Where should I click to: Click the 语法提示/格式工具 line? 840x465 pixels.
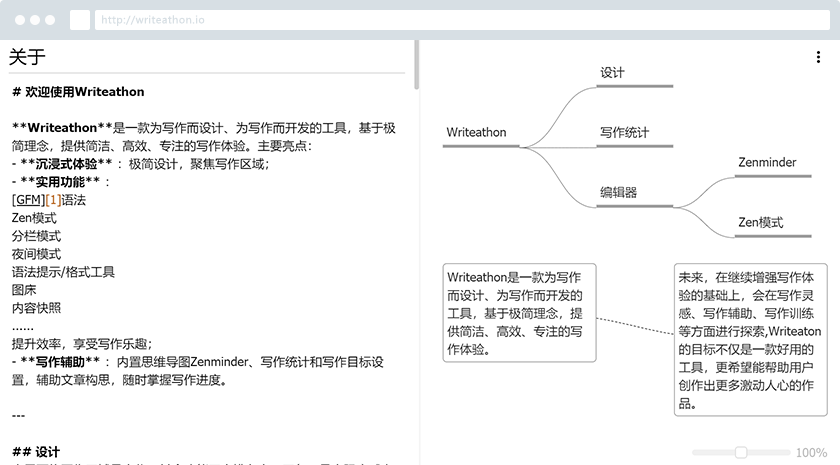pyautogui.click(x=63, y=272)
